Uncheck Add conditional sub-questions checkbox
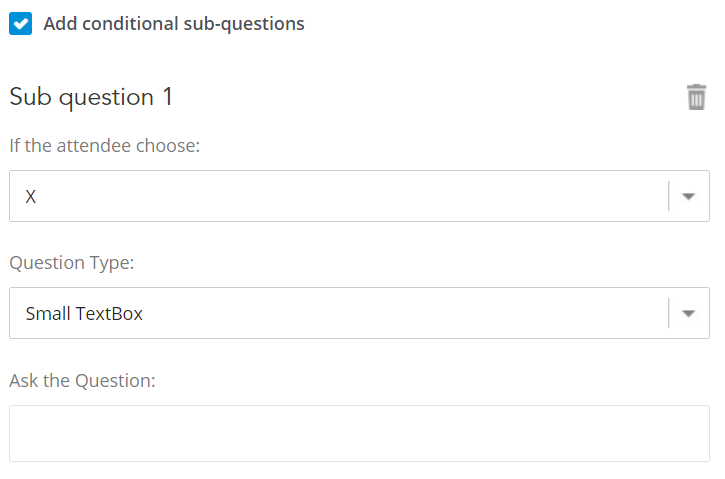Screen dimensions: 725x479 [21, 24]
